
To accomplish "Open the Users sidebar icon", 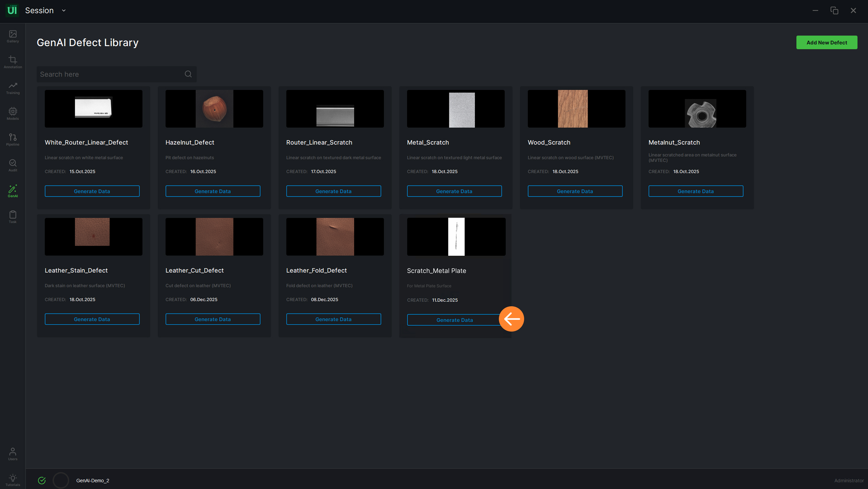I will point(13,454).
